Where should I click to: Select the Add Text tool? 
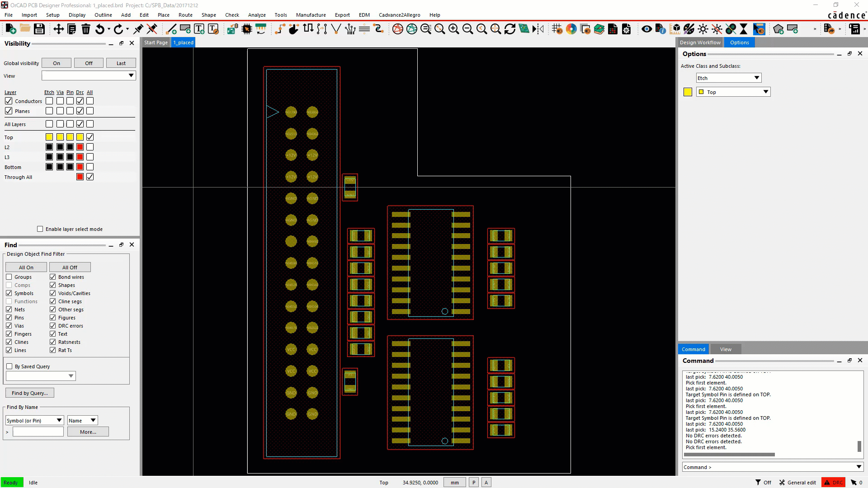coord(199,29)
